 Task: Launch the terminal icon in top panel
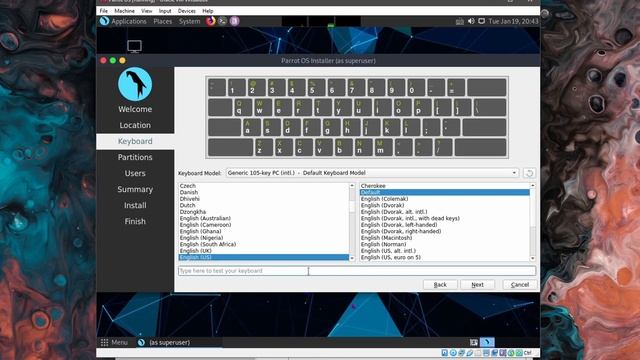pyautogui.click(x=222, y=21)
